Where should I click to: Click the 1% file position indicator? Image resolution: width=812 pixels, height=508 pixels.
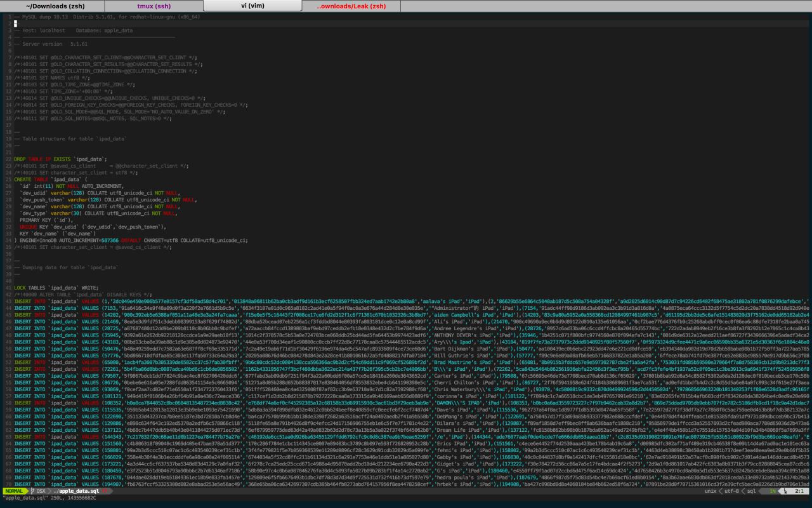(x=772, y=491)
